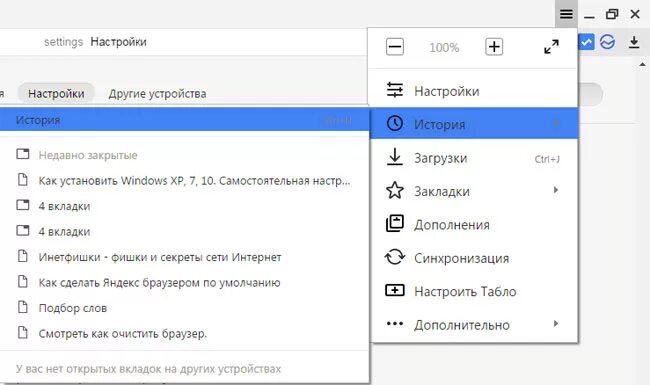Enter full screen mode via arrows icon
The height and width of the screenshot is (385, 650).
(x=551, y=47)
